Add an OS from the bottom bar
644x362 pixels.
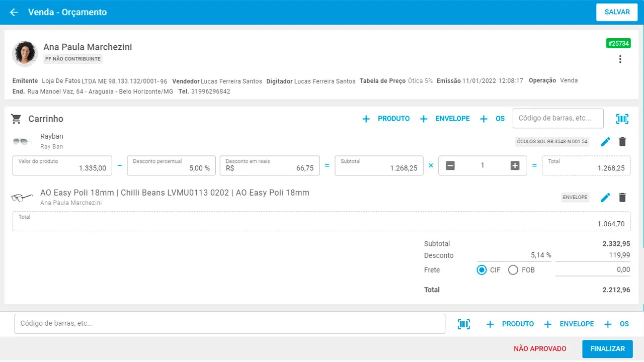point(617,324)
